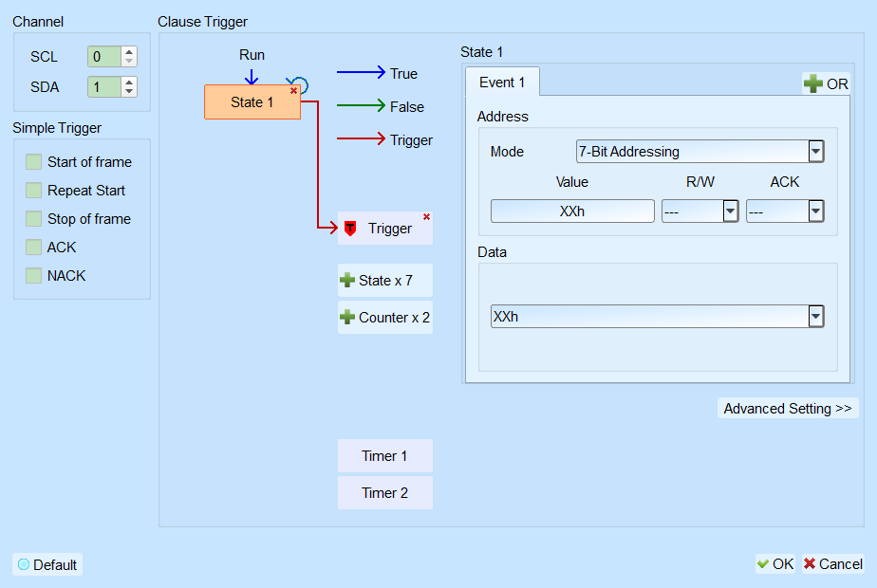Click the Run arrow above State 1
The image size is (877, 588).
click(252, 77)
